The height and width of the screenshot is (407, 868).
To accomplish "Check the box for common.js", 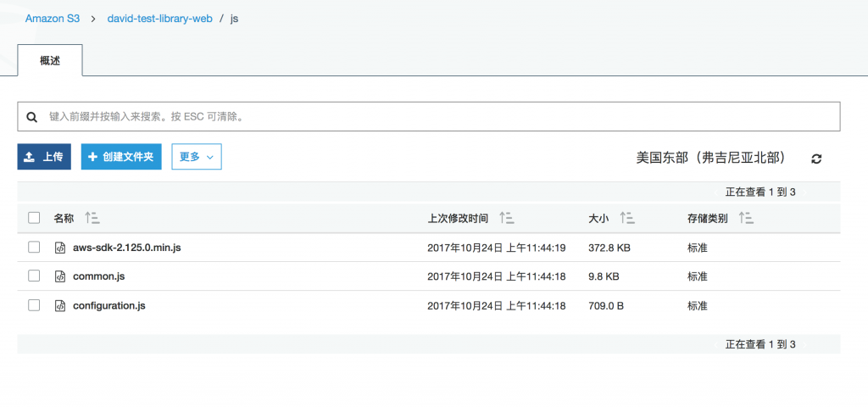I will [x=34, y=276].
